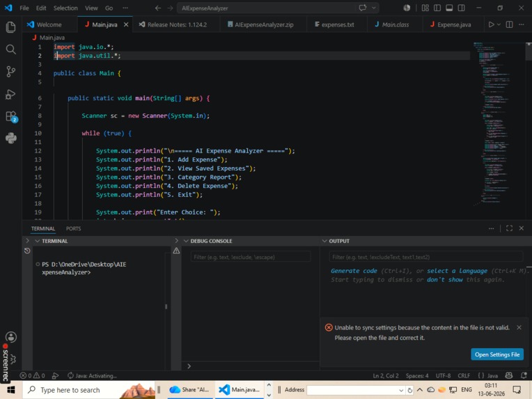The height and width of the screenshot is (399, 532).
Task: Open the Explorer view in activity bar
Action: click(11, 26)
